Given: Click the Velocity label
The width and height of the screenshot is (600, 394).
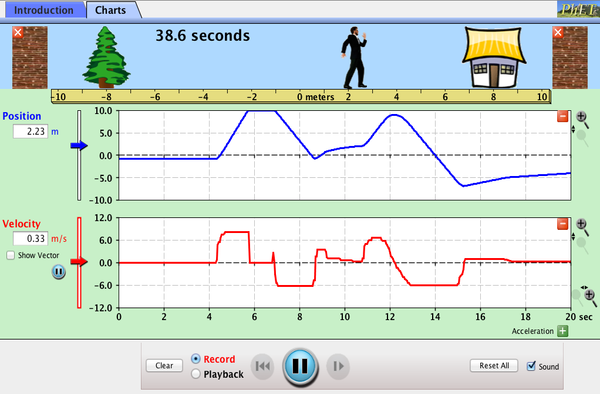Looking at the screenshot, I should pos(21,224).
